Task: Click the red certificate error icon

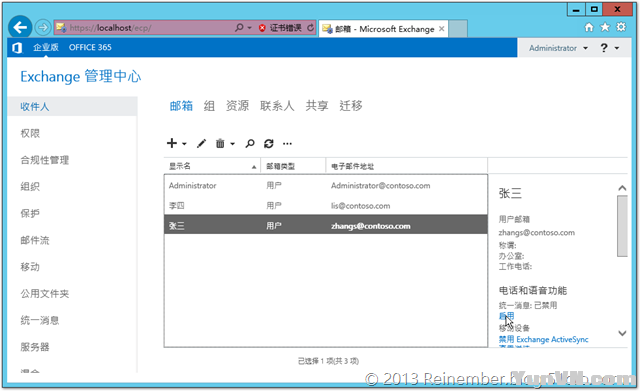Action: coord(262,28)
